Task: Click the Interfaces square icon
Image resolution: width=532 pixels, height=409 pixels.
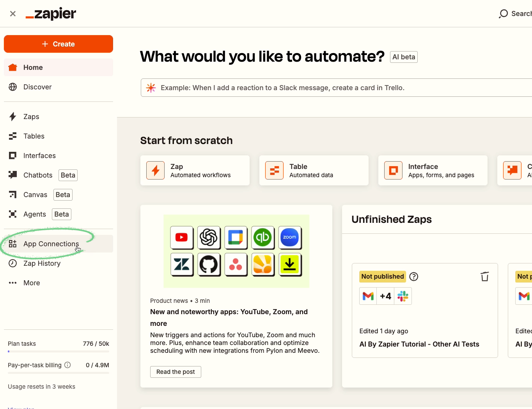Action: coord(13,156)
